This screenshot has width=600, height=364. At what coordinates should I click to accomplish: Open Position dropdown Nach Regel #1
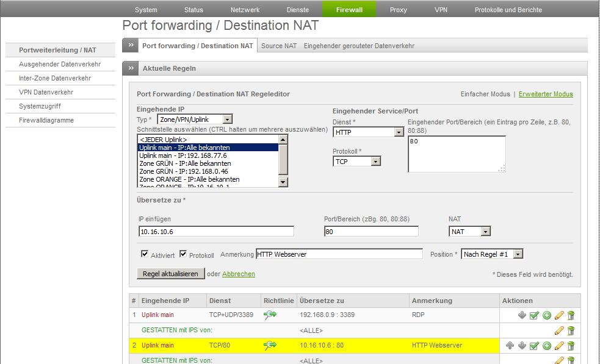pos(492,254)
